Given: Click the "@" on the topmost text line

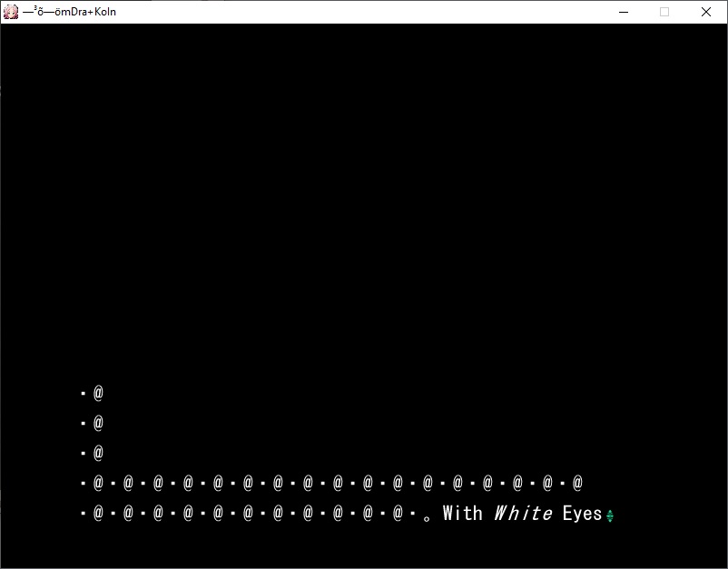Looking at the screenshot, I should tap(98, 393).
